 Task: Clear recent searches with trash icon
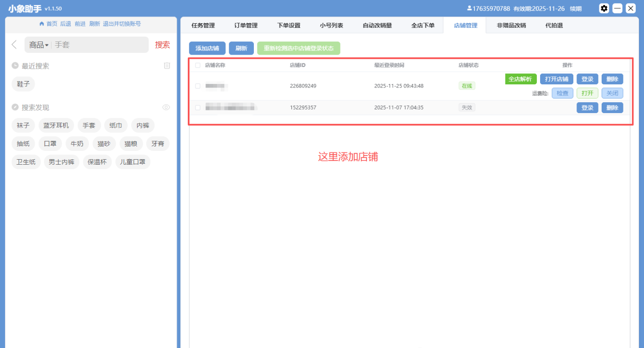point(167,66)
